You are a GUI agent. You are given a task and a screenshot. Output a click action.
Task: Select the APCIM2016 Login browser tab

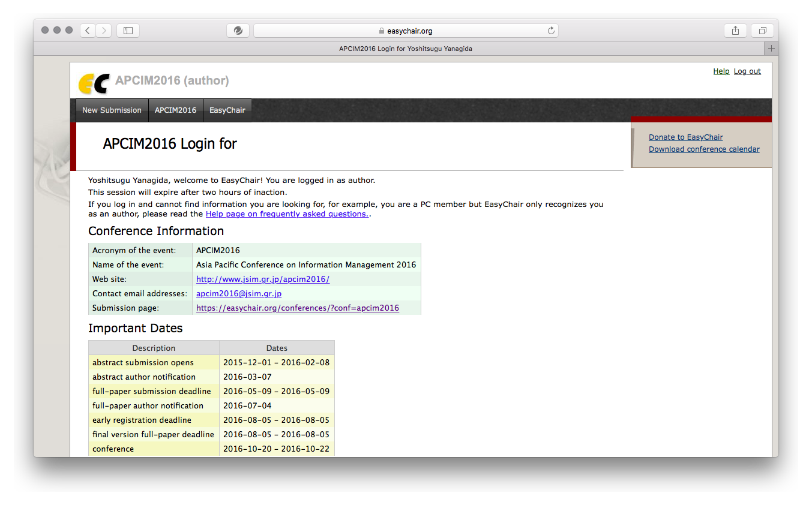(x=406, y=49)
